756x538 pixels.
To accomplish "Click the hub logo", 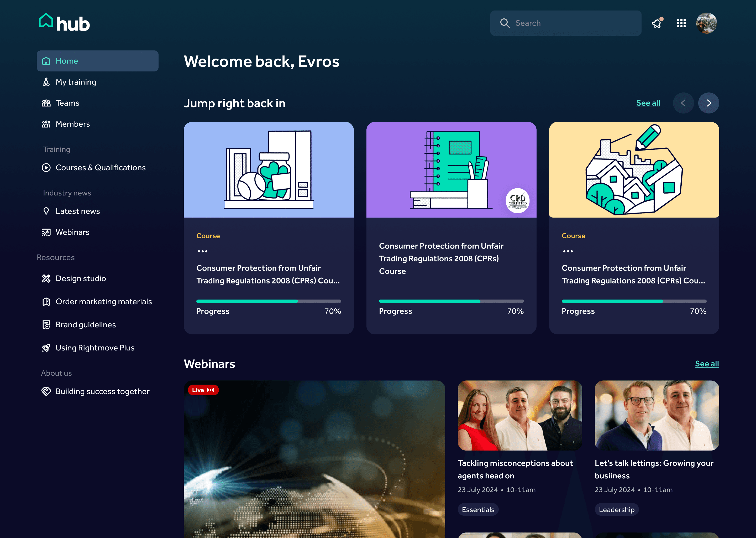I will click(64, 23).
